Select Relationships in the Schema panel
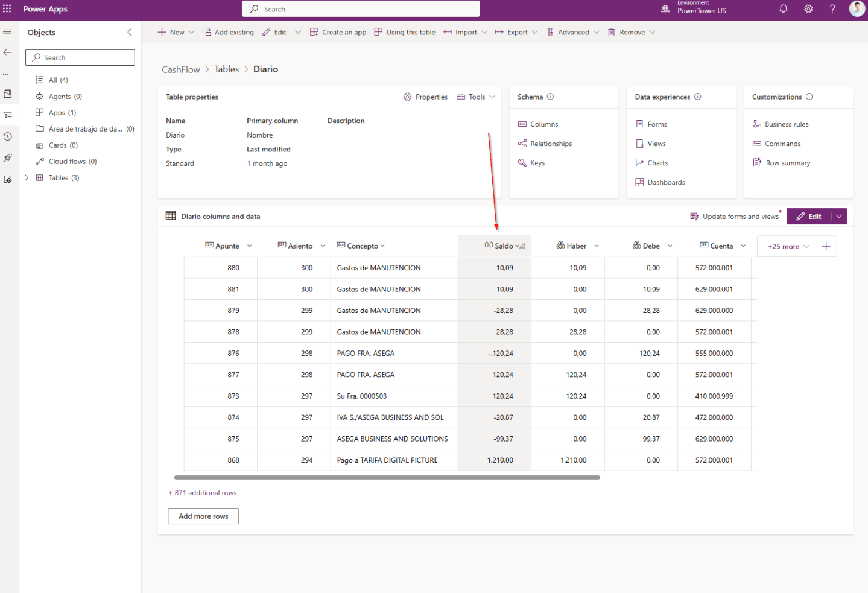Viewport: 868px width, 593px height. pos(550,143)
